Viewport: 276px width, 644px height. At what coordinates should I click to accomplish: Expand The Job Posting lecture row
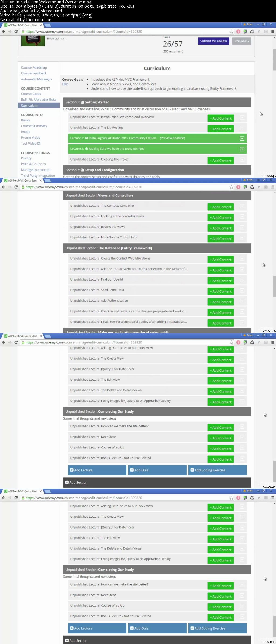pos(242,128)
